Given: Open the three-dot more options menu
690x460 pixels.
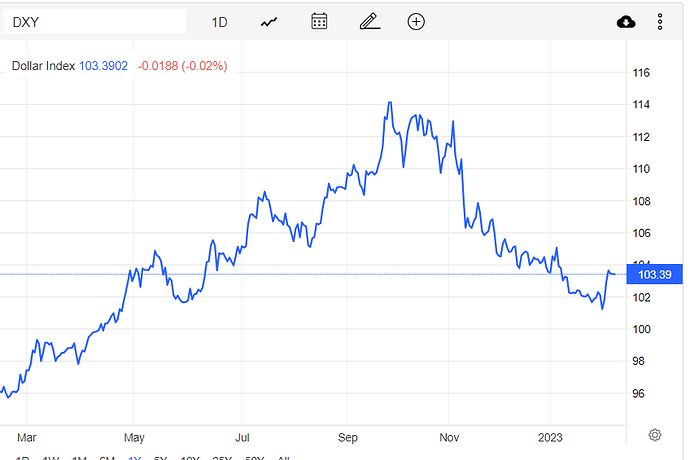Looking at the screenshot, I should 660,22.
